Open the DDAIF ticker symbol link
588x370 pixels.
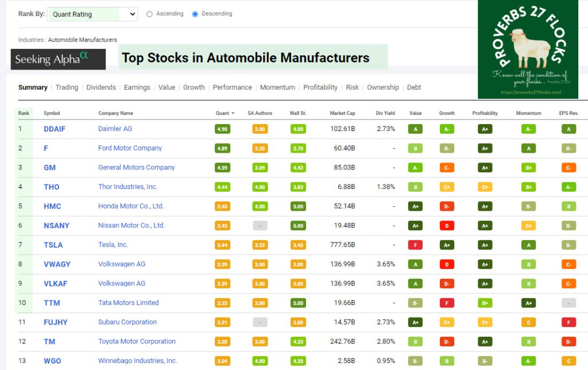pyautogui.click(x=55, y=129)
